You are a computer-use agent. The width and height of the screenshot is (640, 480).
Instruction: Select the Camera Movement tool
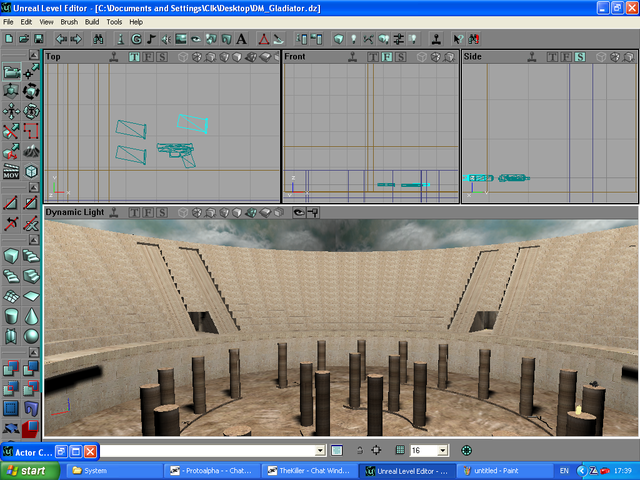[x=11, y=72]
